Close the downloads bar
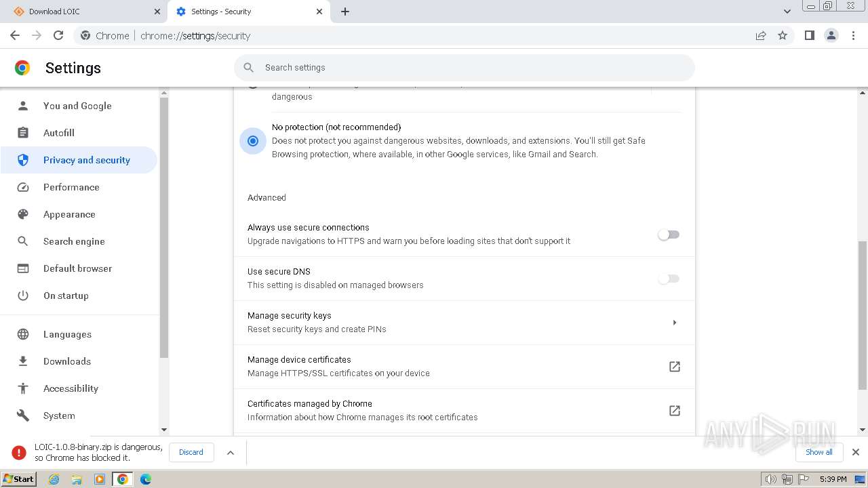The height and width of the screenshot is (488, 868). (856, 452)
